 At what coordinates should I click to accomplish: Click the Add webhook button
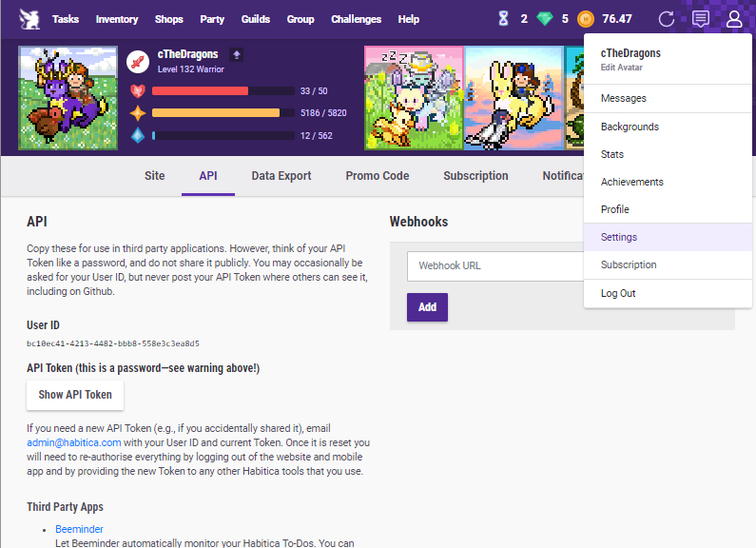tap(427, 307)
